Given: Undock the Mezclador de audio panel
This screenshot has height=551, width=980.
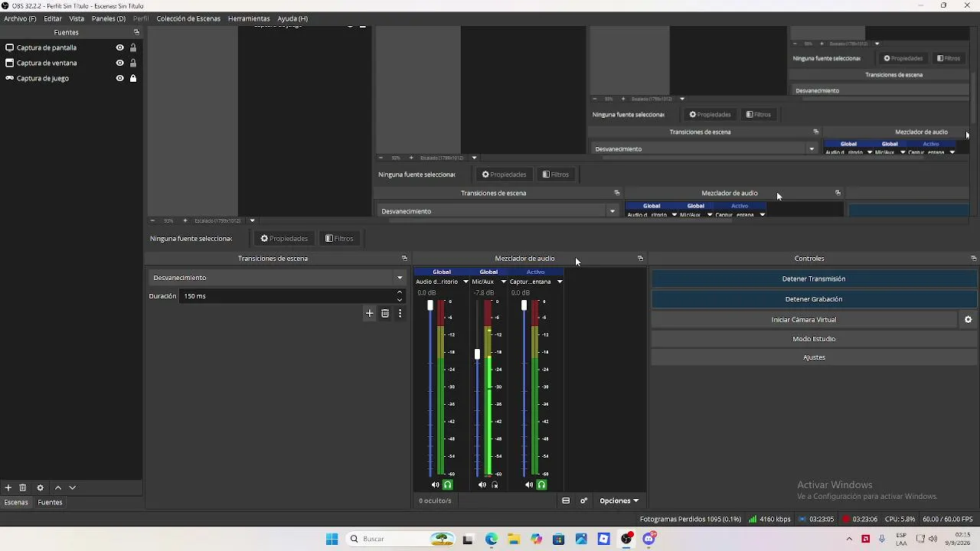Looking at the screenshot, I should pos(640,259).
